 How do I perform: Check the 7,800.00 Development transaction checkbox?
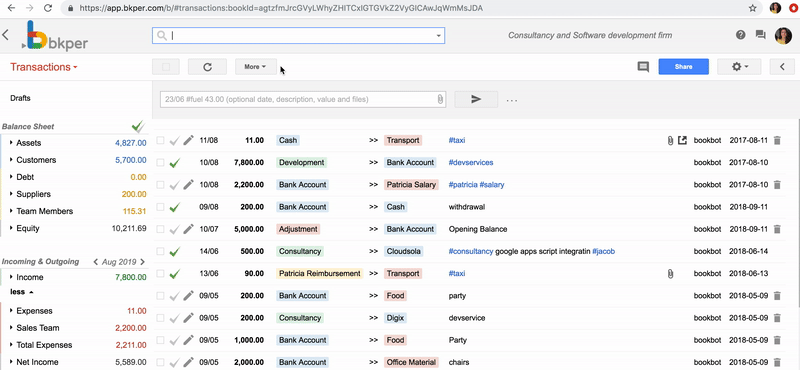pyautogui.click(x=160, y=163)
